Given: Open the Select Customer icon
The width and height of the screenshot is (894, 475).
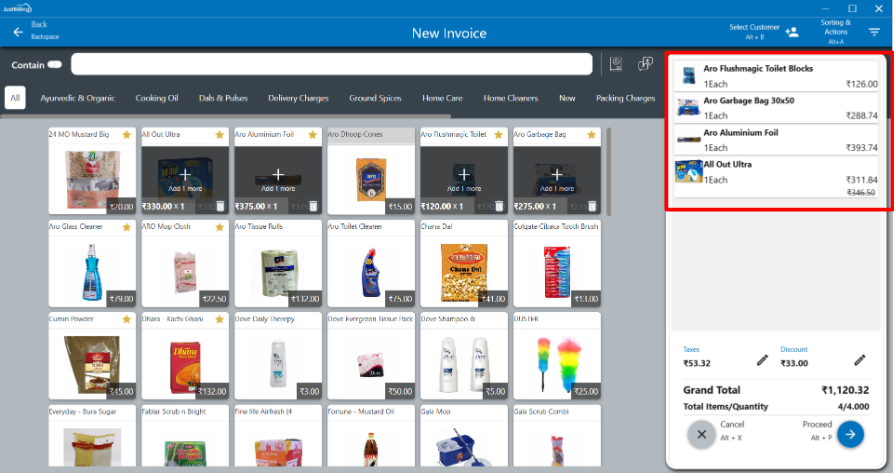Looking at the screenshot, I should [x=792, y=32].
